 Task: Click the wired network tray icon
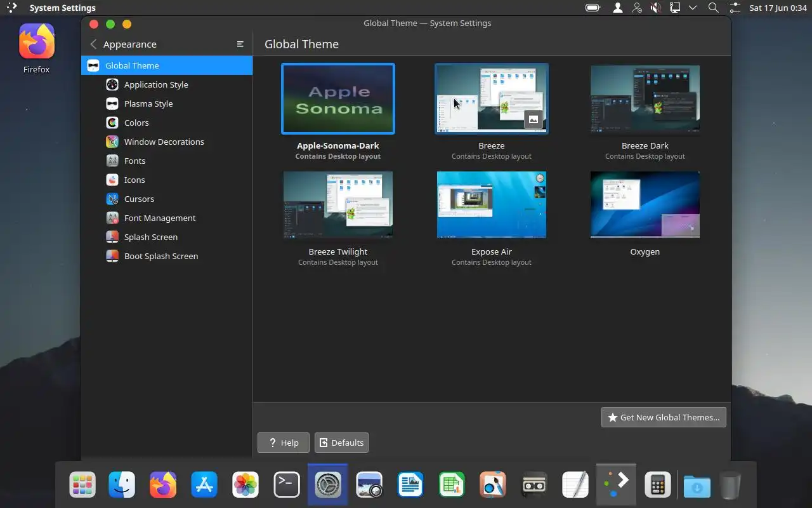point(675,8)
